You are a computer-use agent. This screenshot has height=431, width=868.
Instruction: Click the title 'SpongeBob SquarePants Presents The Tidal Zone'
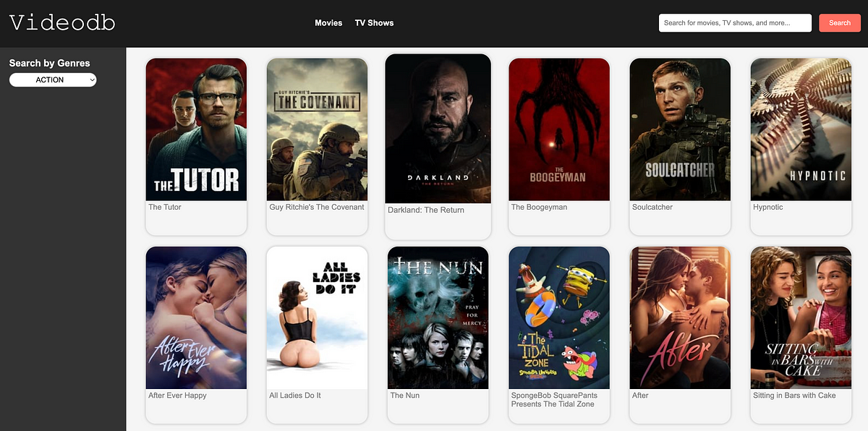click(555, 400)
